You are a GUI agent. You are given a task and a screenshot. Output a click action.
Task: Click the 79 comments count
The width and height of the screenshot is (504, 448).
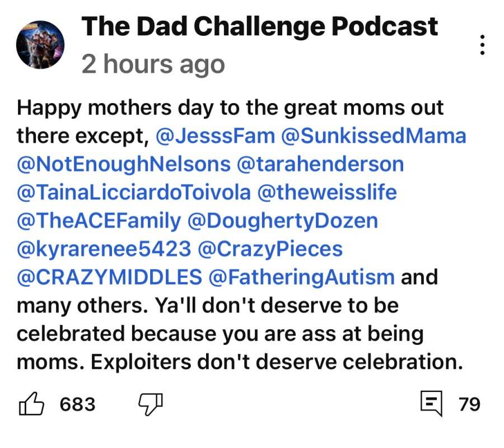click(x=470, y=404)
